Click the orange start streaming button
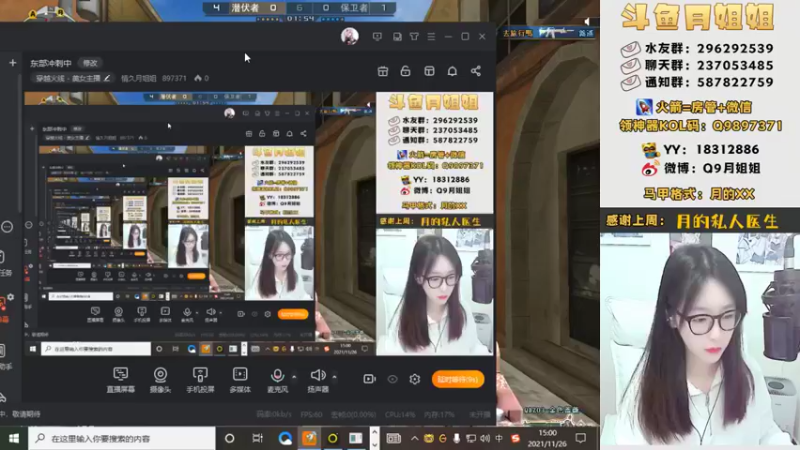The image size is (800, 450). (x=458, y=379)
